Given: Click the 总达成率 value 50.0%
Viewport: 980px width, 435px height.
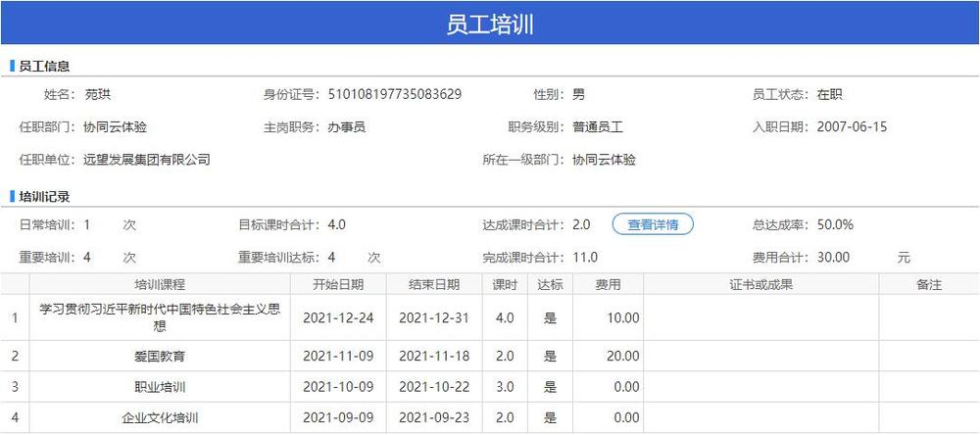Looking at the screenshot, I should (x=835, y=224).
